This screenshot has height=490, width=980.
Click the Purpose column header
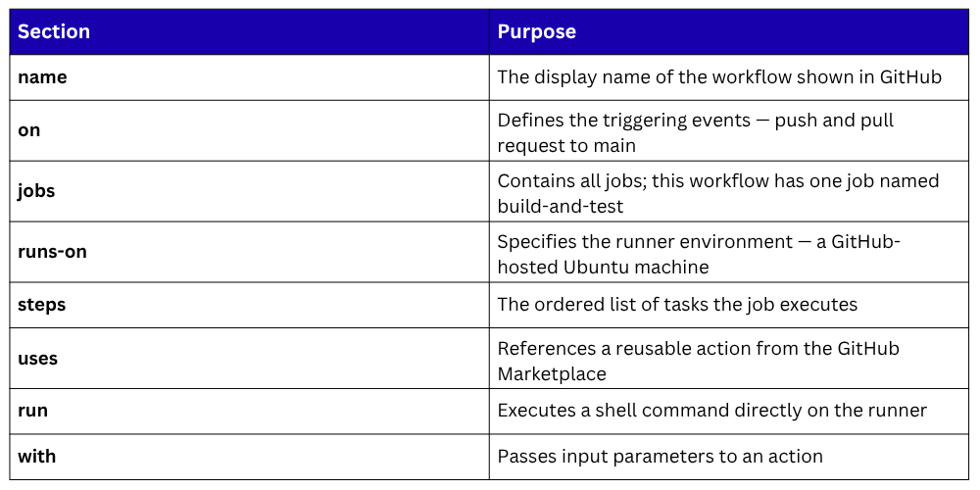(536, 31)
